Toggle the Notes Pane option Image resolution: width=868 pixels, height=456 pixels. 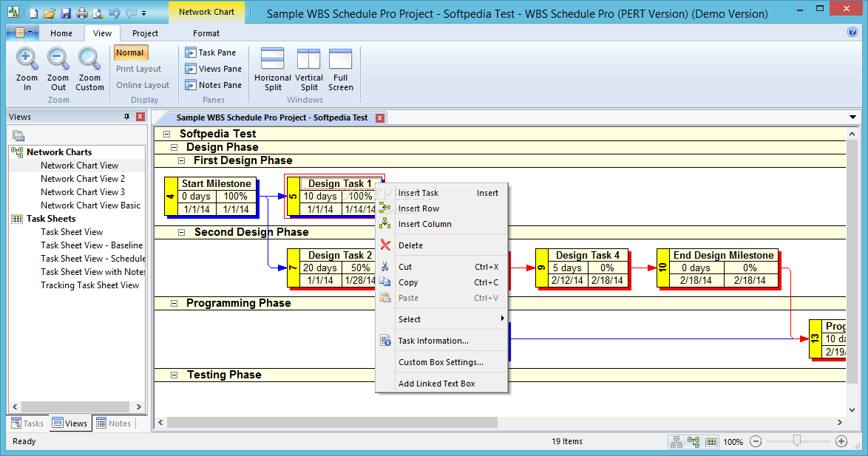(213, 85)
